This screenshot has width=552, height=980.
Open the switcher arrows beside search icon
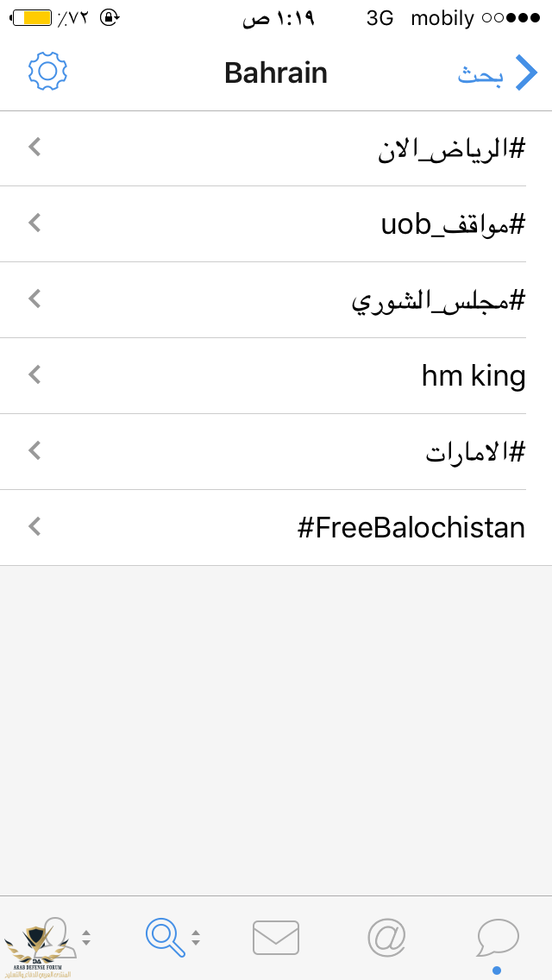click(196, 938)
